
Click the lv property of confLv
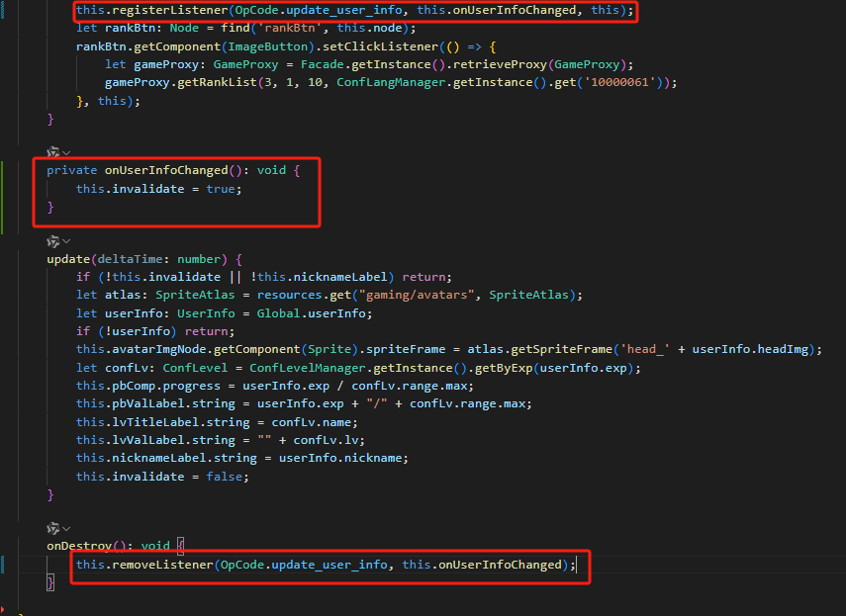(351, 440)
